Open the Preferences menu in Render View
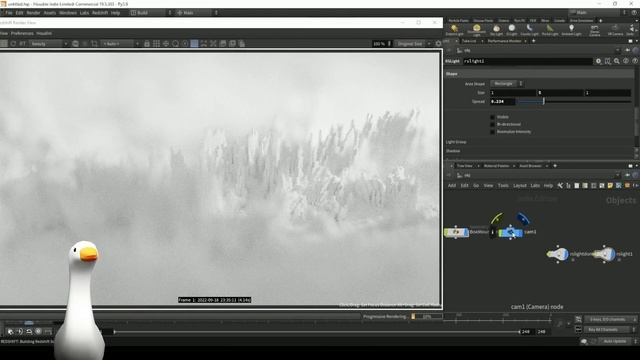This screenshot has width=640, height=360. (22, 33)
